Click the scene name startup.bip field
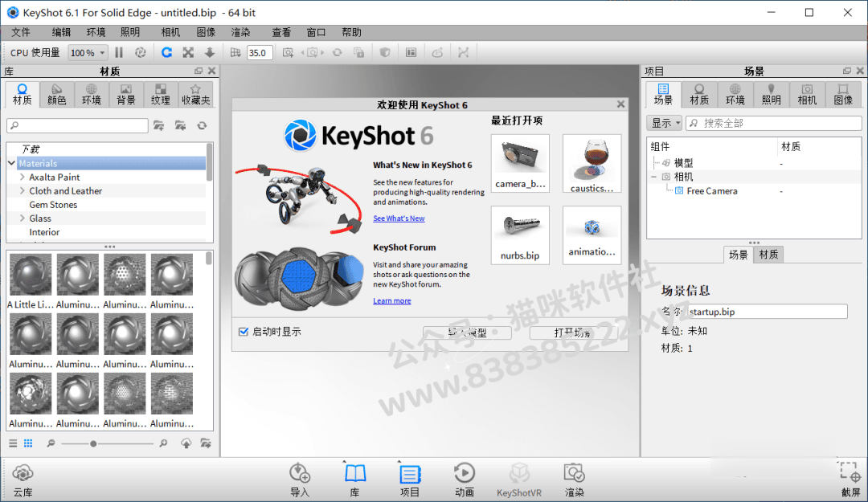 point(768,312)
